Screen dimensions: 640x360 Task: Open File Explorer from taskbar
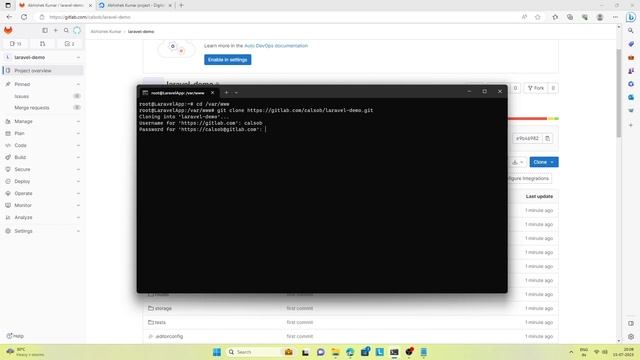(x=336, y=352)
